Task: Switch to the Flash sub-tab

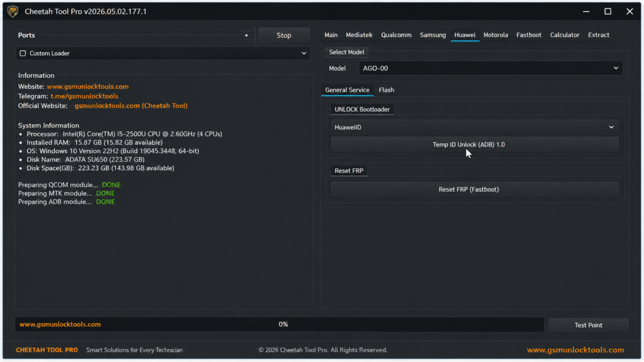Action: pyautogui.click(x=386, y=90)
